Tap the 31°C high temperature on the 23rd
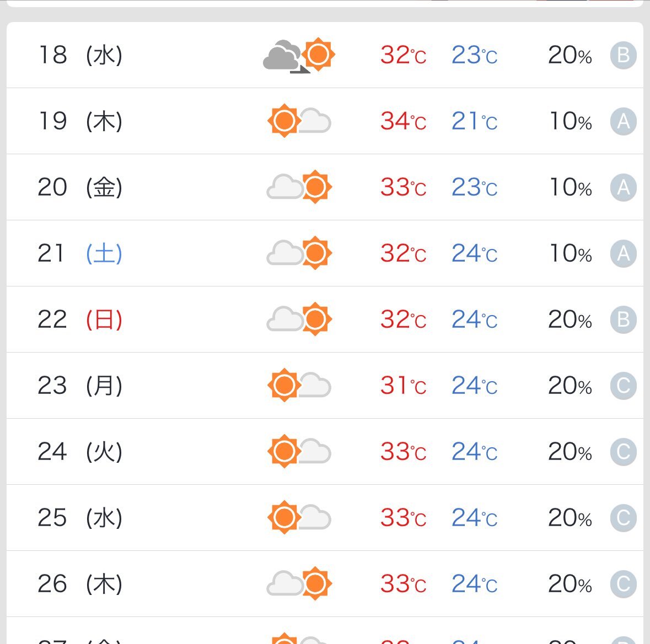 [x=404, y=386]
